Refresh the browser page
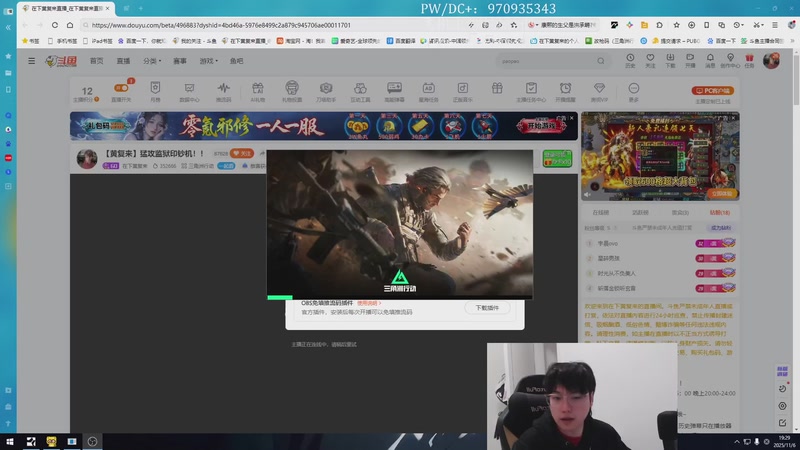Viewport: 800px width, 450px height. coord(55,25)
